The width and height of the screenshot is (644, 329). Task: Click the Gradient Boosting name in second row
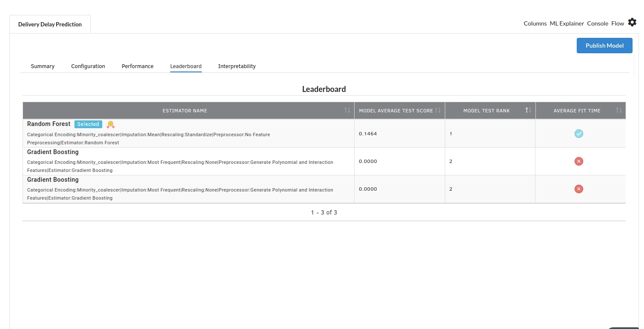click(x=53, y=152)
